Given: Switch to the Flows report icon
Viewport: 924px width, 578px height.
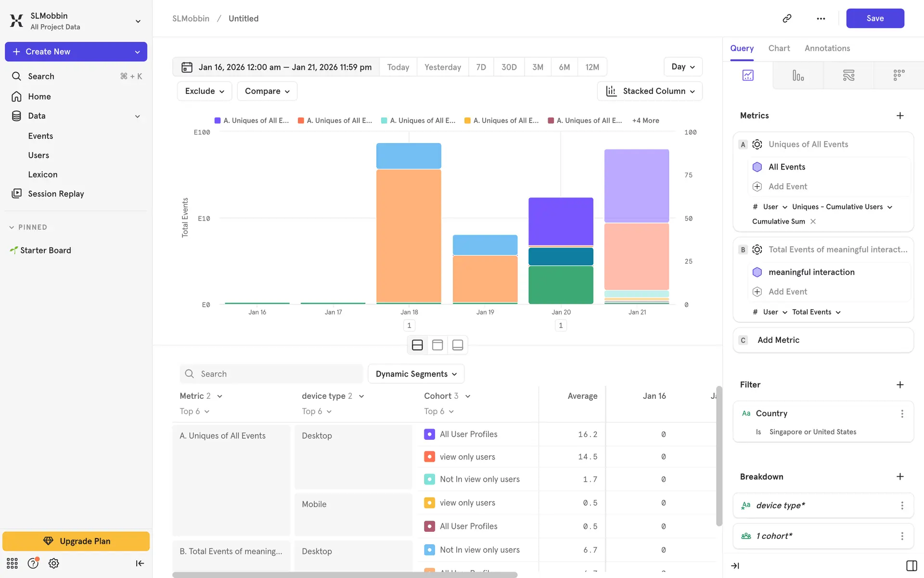Looking at the screenshot, I should pos(848,75).
